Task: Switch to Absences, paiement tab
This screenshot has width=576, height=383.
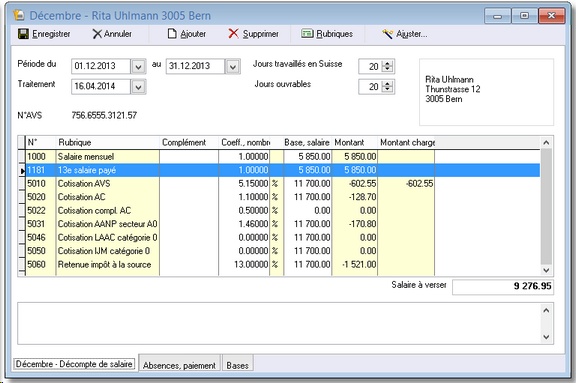Action: (179, 365)
